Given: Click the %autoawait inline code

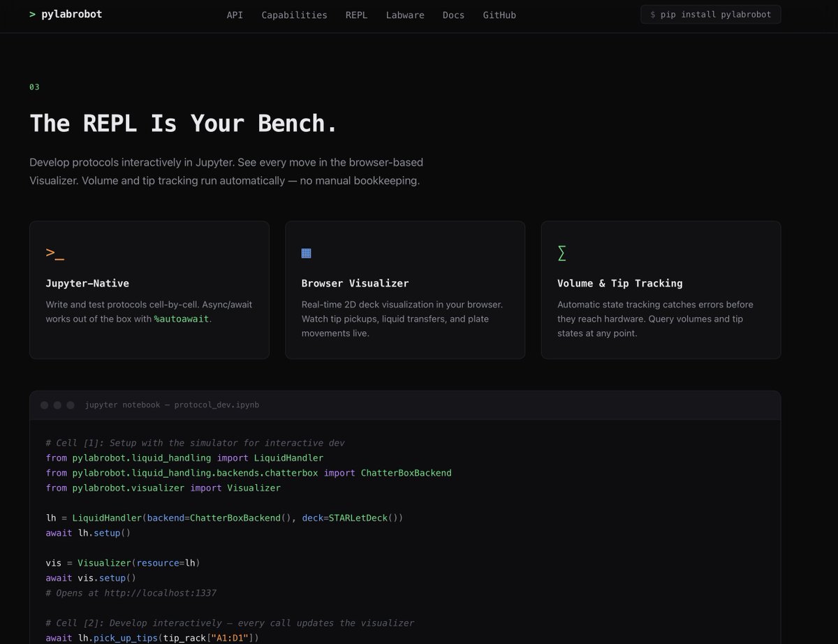Looking at the screenshot, I should click(181, 319).
